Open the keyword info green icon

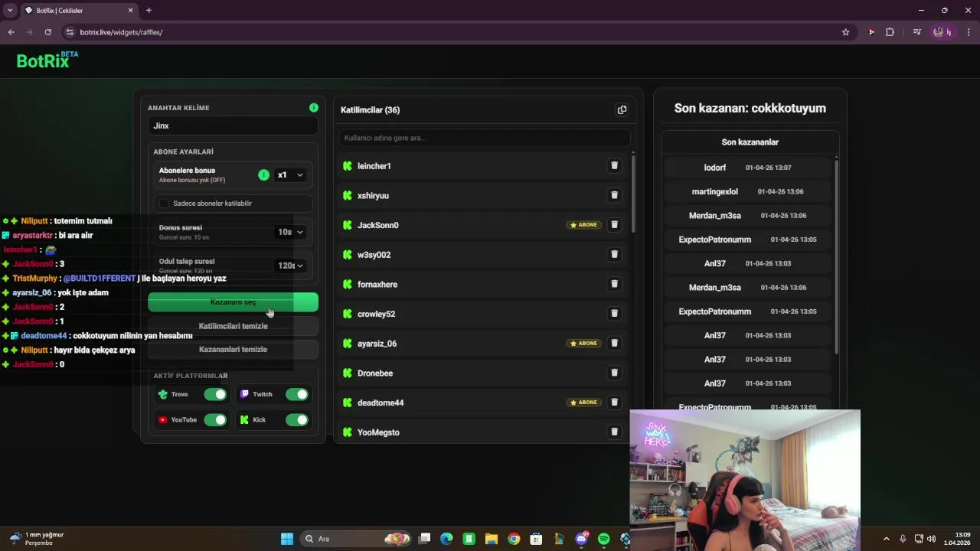click(x=314, y=108)
